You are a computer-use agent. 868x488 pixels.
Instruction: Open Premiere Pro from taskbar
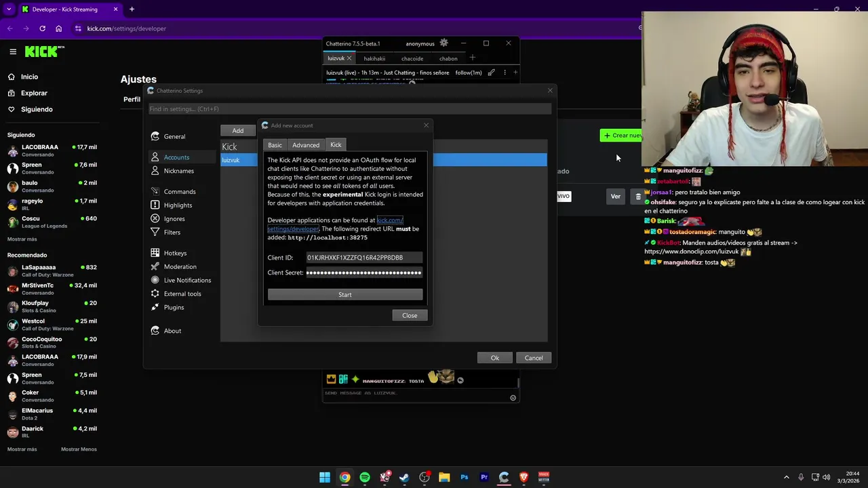click(x=484, y=477)
